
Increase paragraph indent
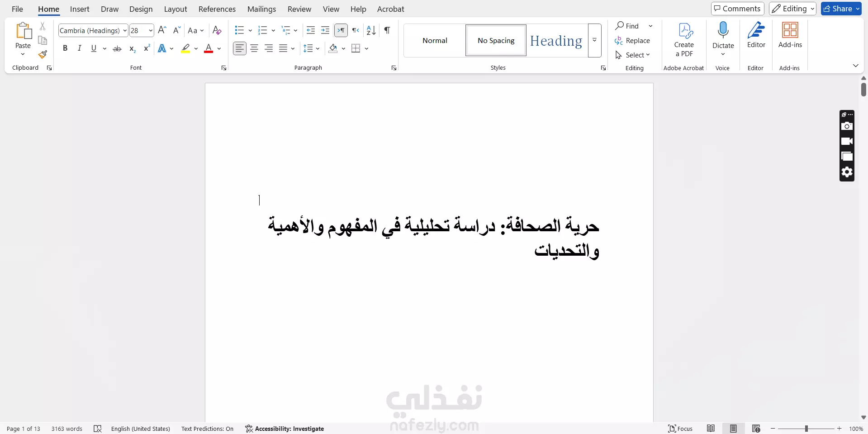(325, 30)
